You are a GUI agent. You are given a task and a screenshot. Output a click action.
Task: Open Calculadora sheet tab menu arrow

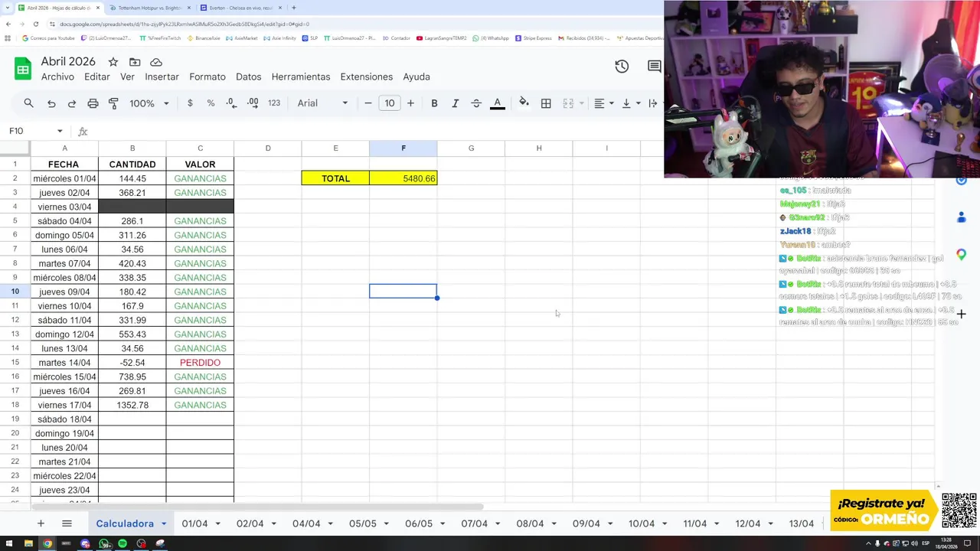[x=164, y=524]
